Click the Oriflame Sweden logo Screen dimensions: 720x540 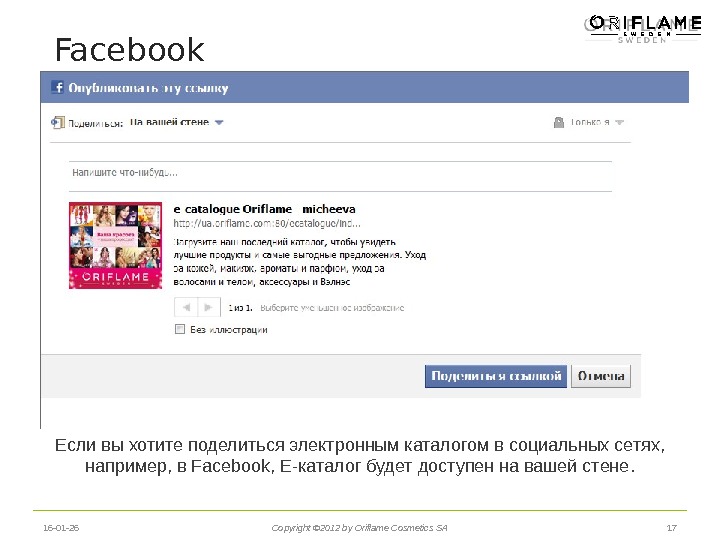click(x=642, y=28)
